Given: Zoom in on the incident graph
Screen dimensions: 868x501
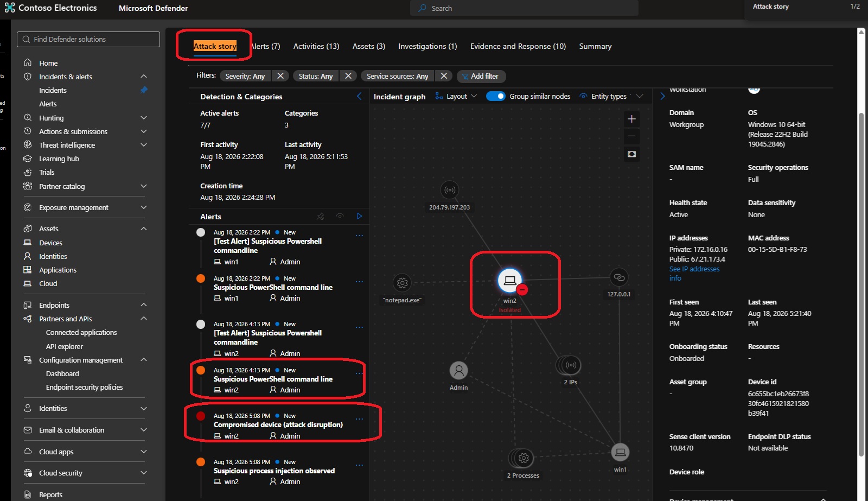Looking at the screenshot, I should point(631,119).
